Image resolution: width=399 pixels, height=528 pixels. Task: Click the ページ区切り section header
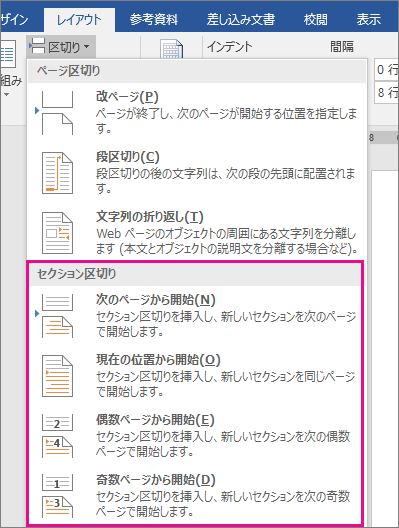[x=197, y=71]
